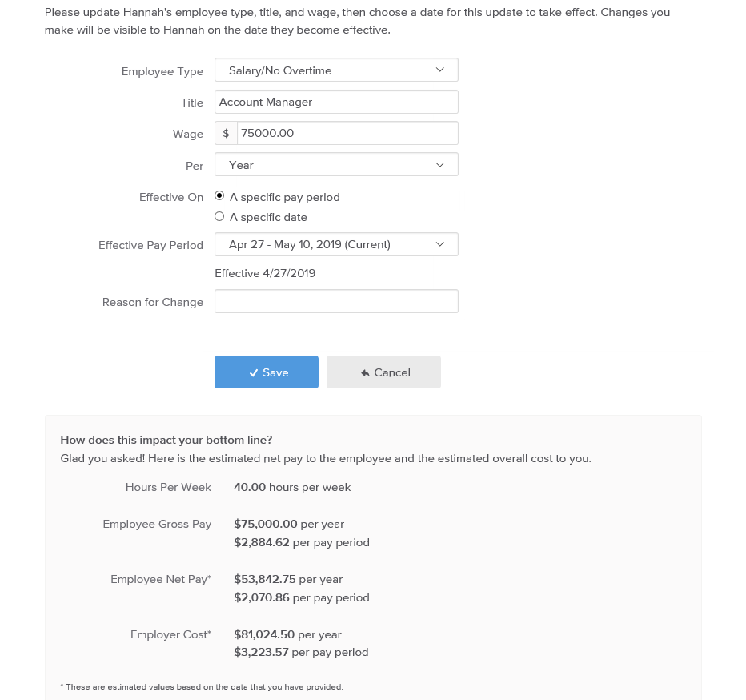Cancel the wage update form
This screenshot has width=746, height=700.
pos(383,372)
